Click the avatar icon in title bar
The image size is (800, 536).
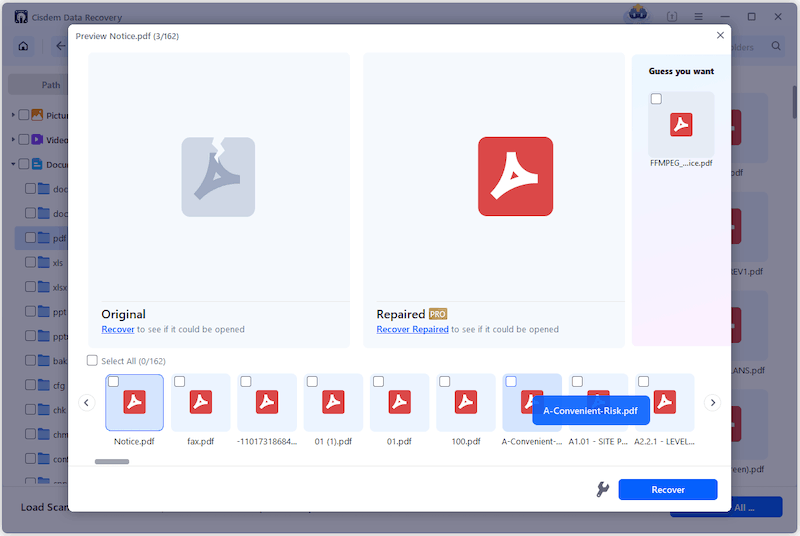637,14
